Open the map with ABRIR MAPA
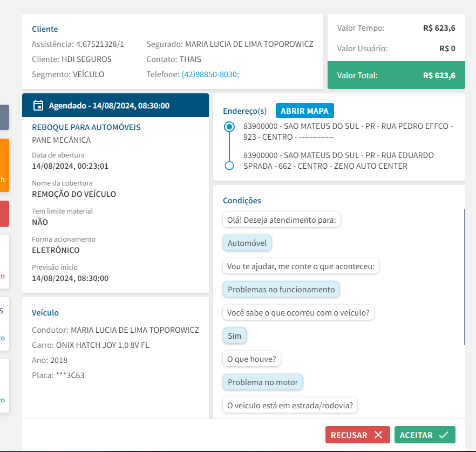Screen dimensions: 476x452 click(x=305, y=111)
